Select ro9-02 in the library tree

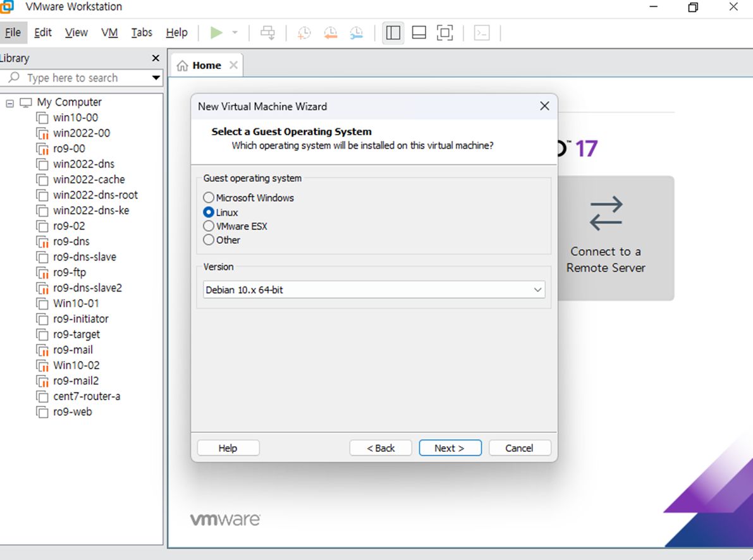(69, 226)
